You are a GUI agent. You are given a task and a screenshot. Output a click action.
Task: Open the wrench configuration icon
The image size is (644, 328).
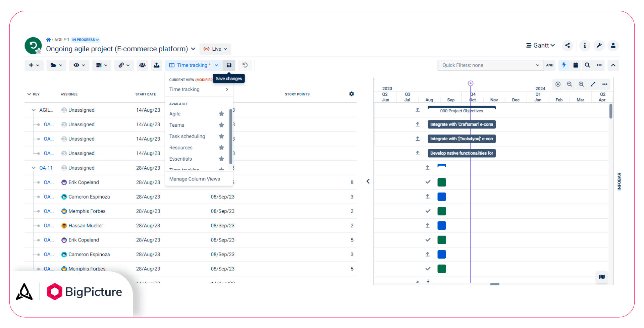599,46
